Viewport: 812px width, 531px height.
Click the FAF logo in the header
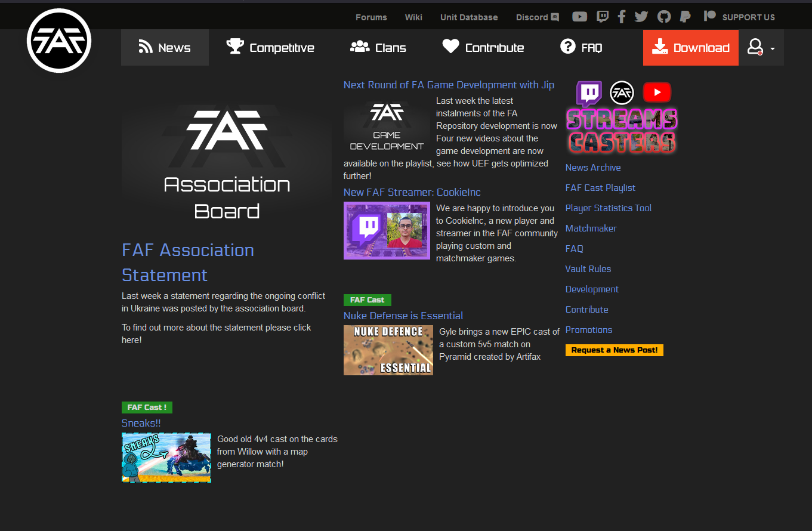59,41
